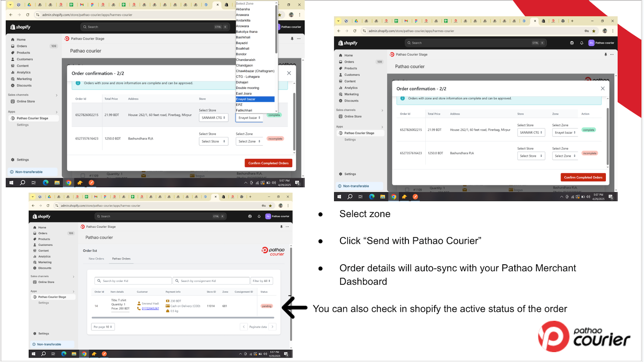The height and width of the screenshot is (362, 644).
Task: Click 'Search by order #id' field
Action: [133, 281]
